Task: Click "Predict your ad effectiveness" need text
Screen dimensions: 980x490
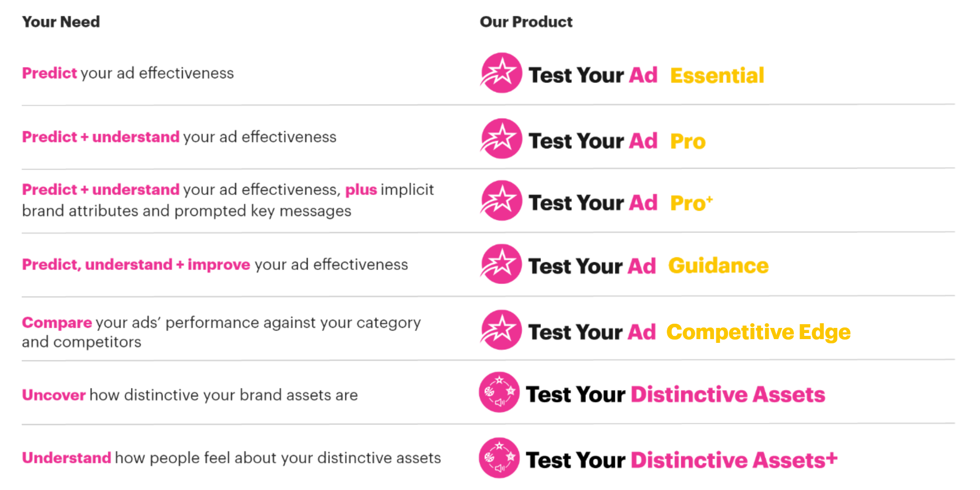Action: click(x=128, y=73)
